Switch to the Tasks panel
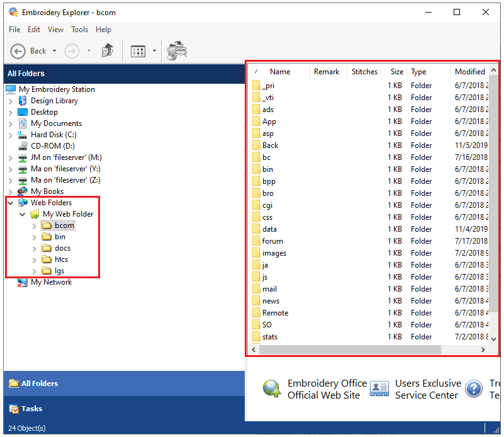504x437 pixels. (x=124, y=409)
